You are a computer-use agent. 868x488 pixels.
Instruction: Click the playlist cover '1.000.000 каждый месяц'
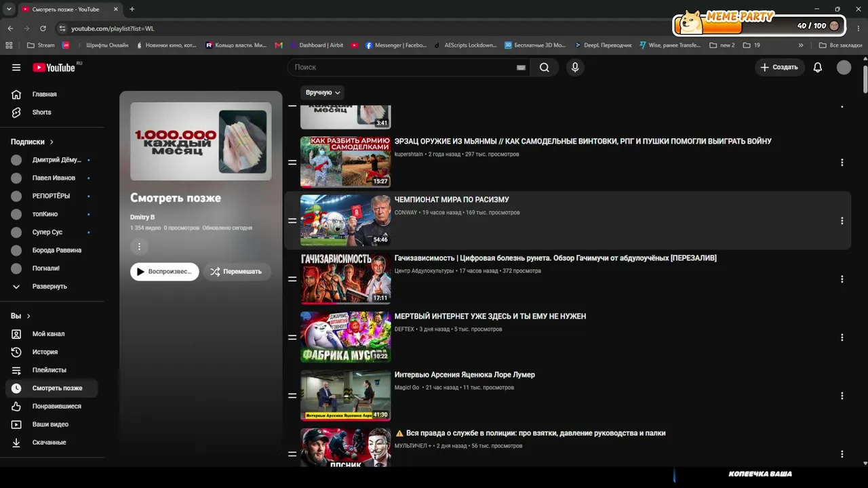click(x=201, y=141)
